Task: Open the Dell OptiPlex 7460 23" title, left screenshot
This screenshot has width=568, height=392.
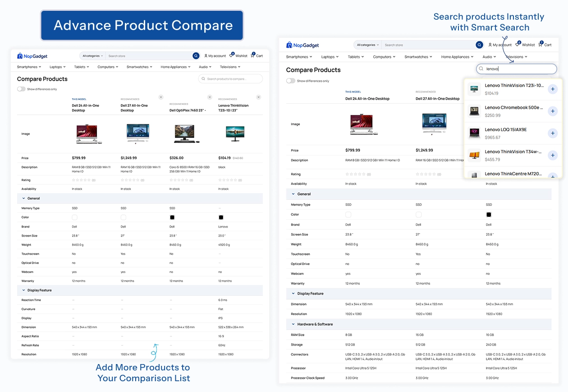Action: (x=188, y=110)
